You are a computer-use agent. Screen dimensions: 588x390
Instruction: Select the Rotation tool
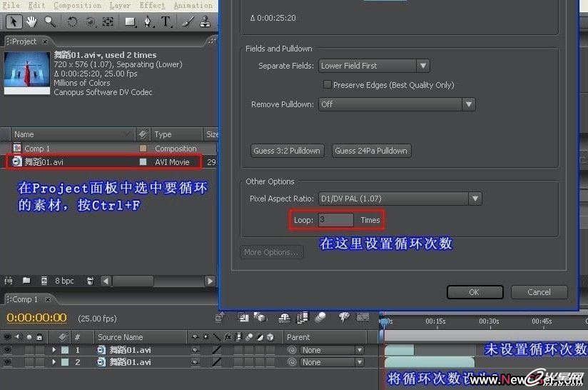click(x=72, y=21)
